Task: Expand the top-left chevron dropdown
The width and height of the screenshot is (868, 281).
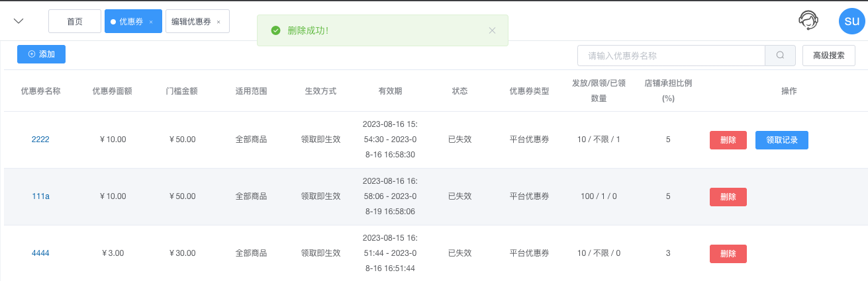Action: coord(19,21)
